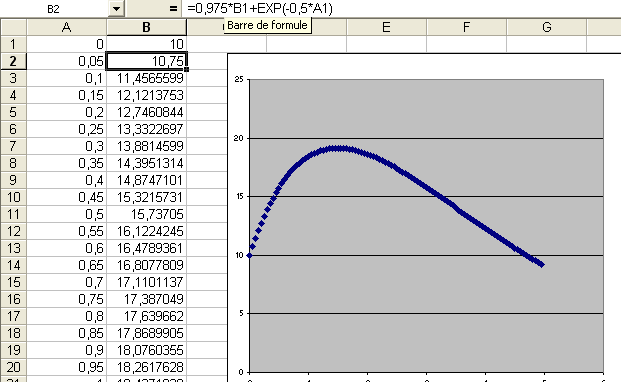Select column B header
Viewport: 621px width, 382px height.
coord(147,27)
